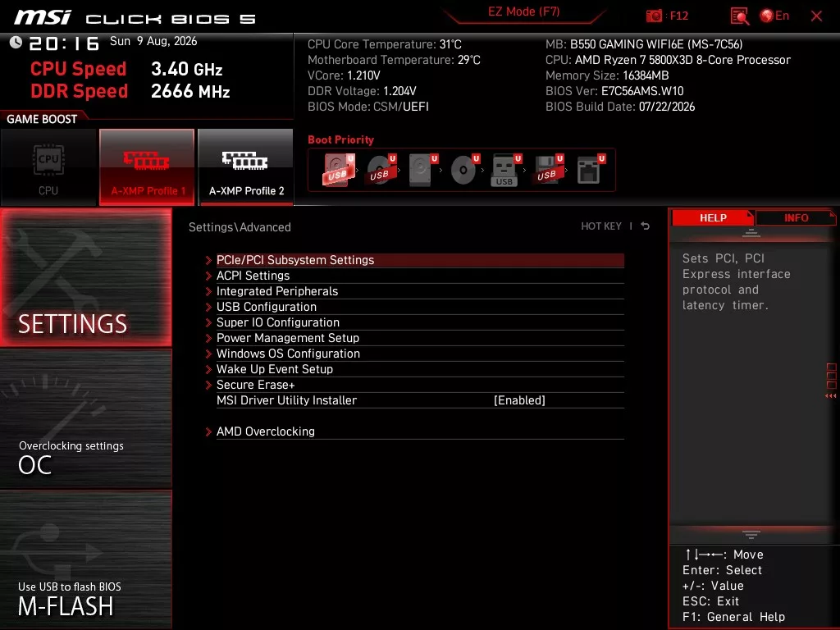This screenshot has width=840, height=630.
Task: Expand Super IO Configuration chevron
Action: click(208, 322)
